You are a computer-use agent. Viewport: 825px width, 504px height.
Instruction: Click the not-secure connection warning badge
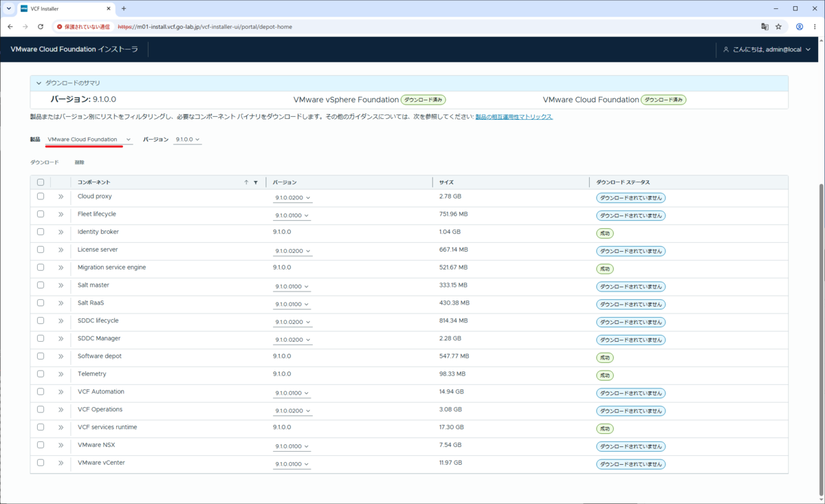(x=82, y=27)
